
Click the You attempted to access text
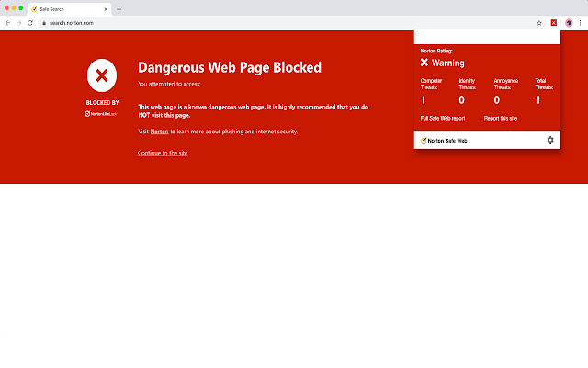click(x=169, y=84)
